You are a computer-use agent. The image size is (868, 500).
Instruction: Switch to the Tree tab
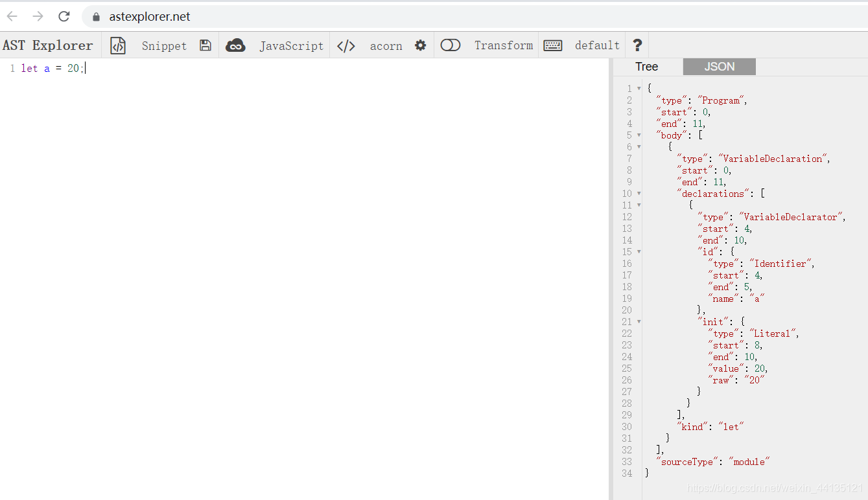click(647, 67)
